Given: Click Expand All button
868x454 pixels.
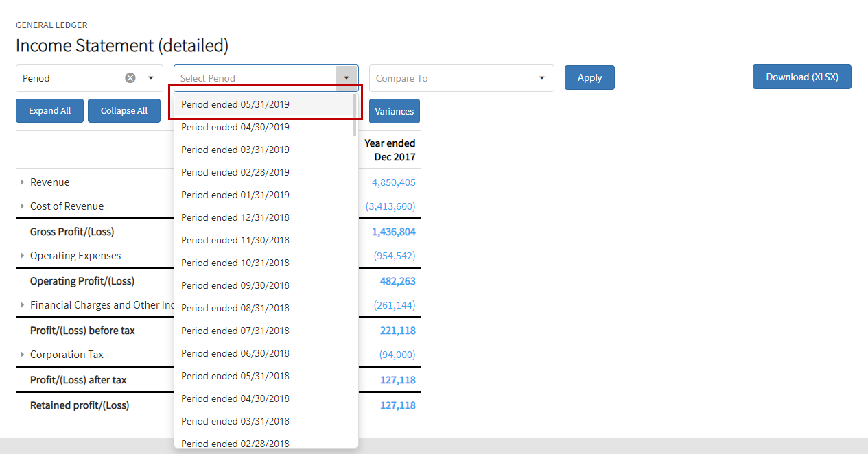Looking at the screenshot, I should point(49,110).
